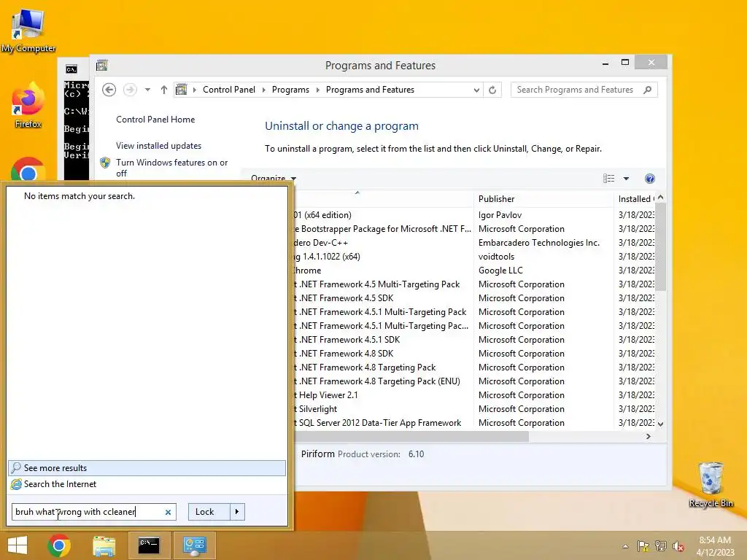Click the horizontal scrollbar thumb
Image resolution: width=747 pixels, height=560 pixels.
[x=411, y=436]
